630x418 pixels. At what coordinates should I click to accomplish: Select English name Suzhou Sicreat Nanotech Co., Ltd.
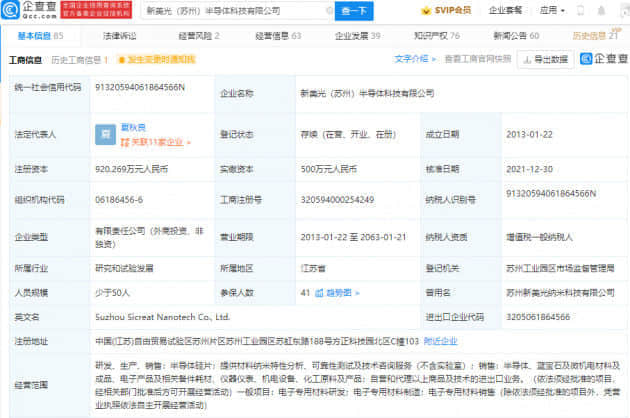pyautogui.click(x=162, y=317)
